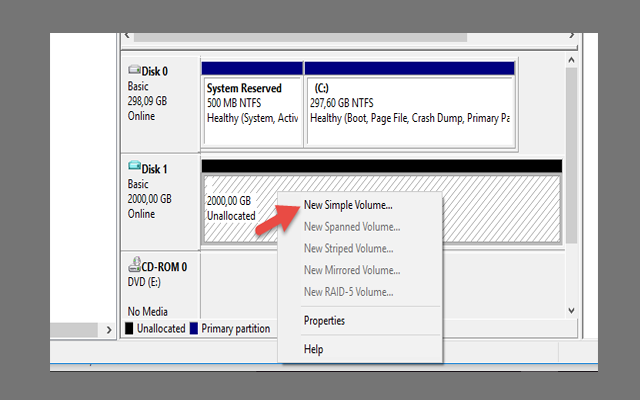Screen dimensions: 640x400
Task: Click the No Media text
Action: pyautogui.click(x=148, y=311)
